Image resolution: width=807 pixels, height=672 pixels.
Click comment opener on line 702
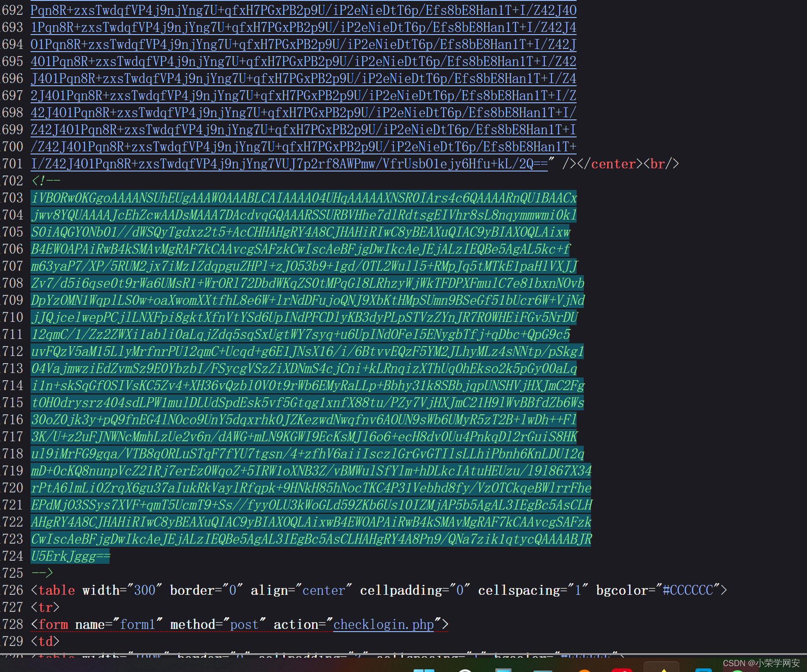click(45, 180)
